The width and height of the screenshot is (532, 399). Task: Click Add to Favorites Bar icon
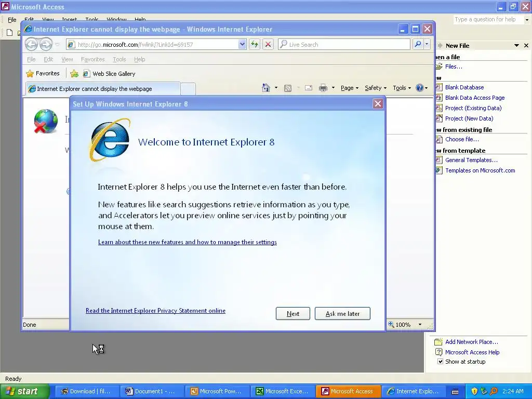pyautogui.click(x=74, y=74)
